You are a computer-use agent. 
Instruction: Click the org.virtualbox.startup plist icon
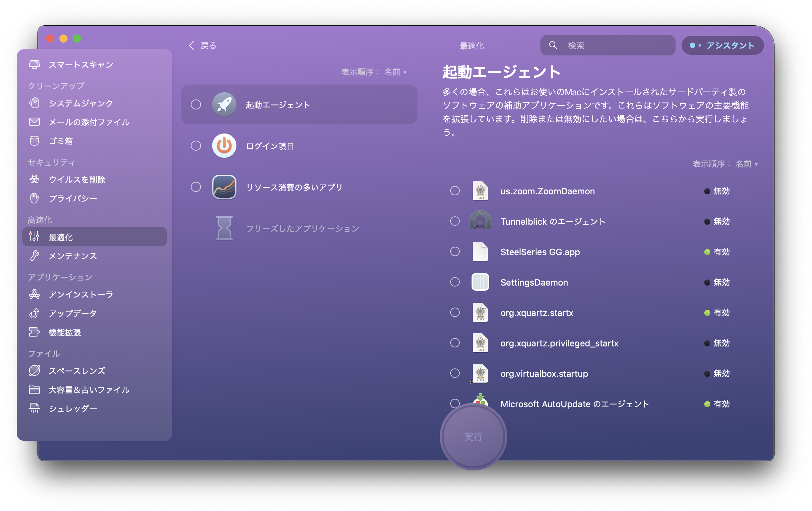(480, 373)
